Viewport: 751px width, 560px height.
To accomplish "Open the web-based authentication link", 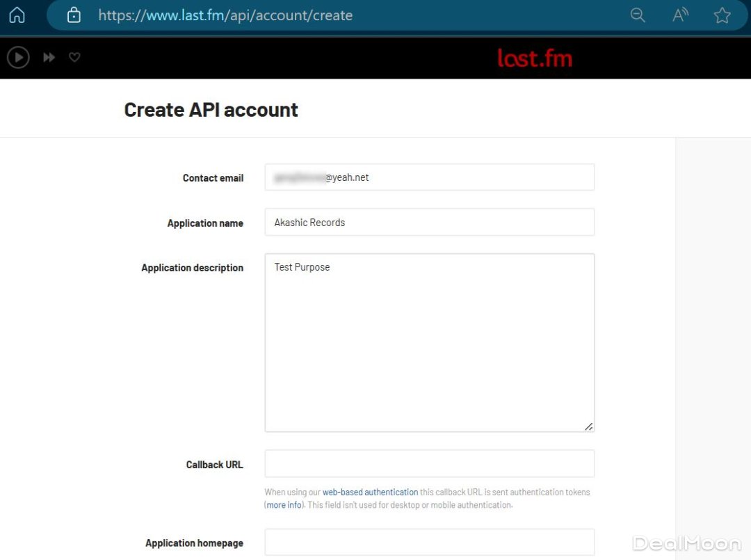I will pos(370,493).
